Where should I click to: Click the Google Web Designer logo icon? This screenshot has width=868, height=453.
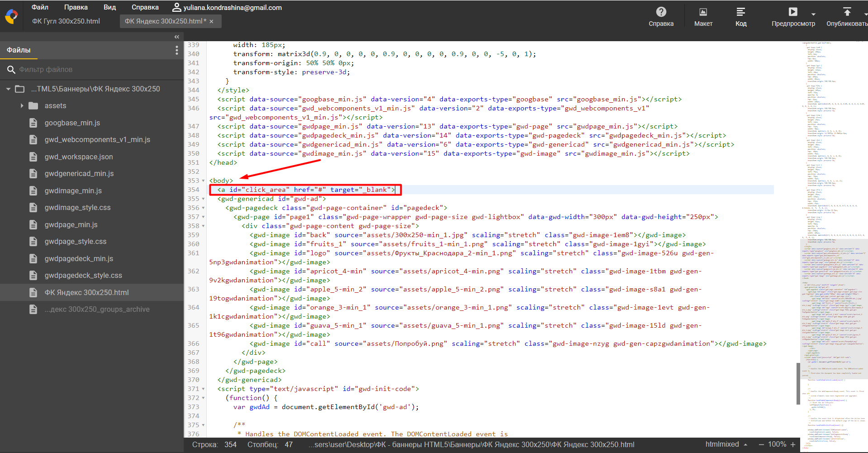[11, 16]
